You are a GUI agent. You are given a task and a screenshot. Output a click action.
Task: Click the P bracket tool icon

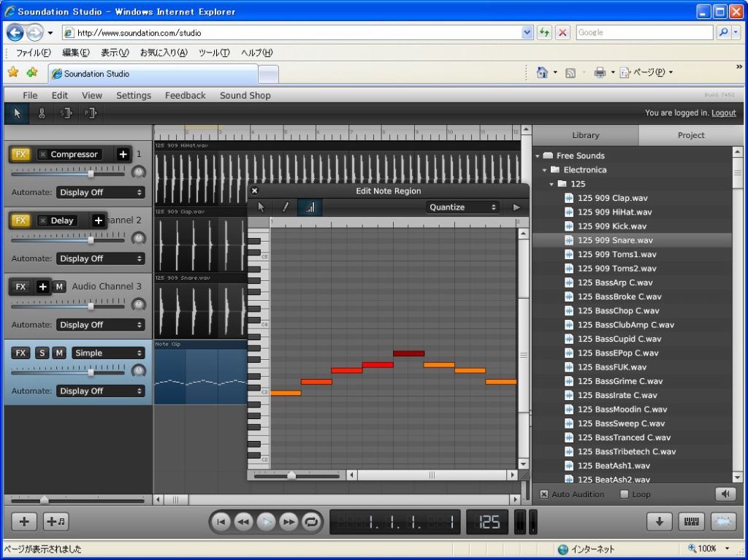pos(90,113)
